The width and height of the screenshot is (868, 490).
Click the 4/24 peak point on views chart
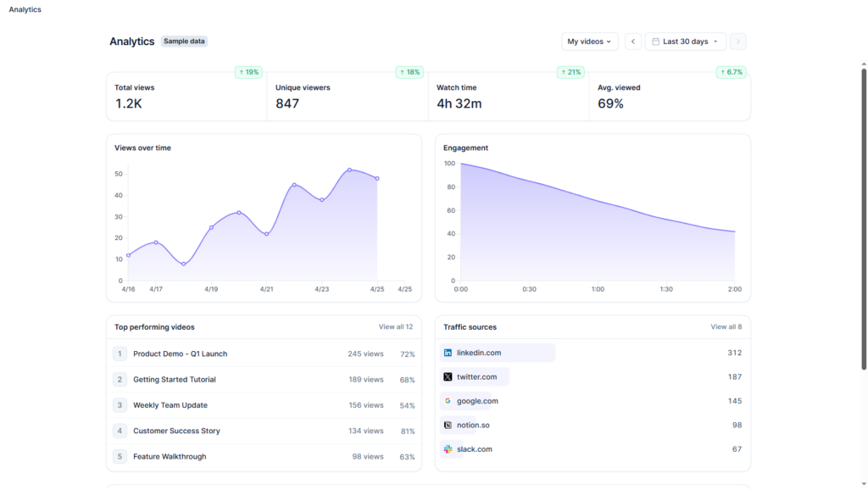(349, 170)
